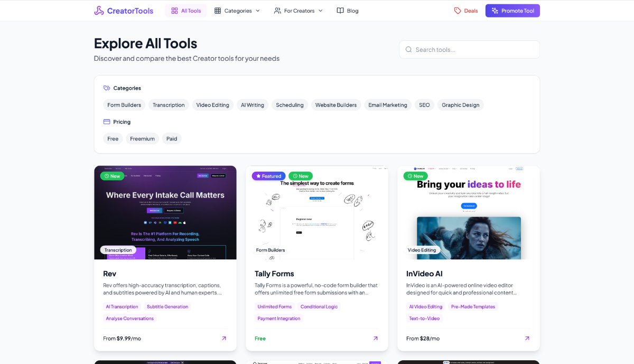634x364 pixels.
Task: Click the From $9.99/mo price text
Action: click(x=122, y=339)
